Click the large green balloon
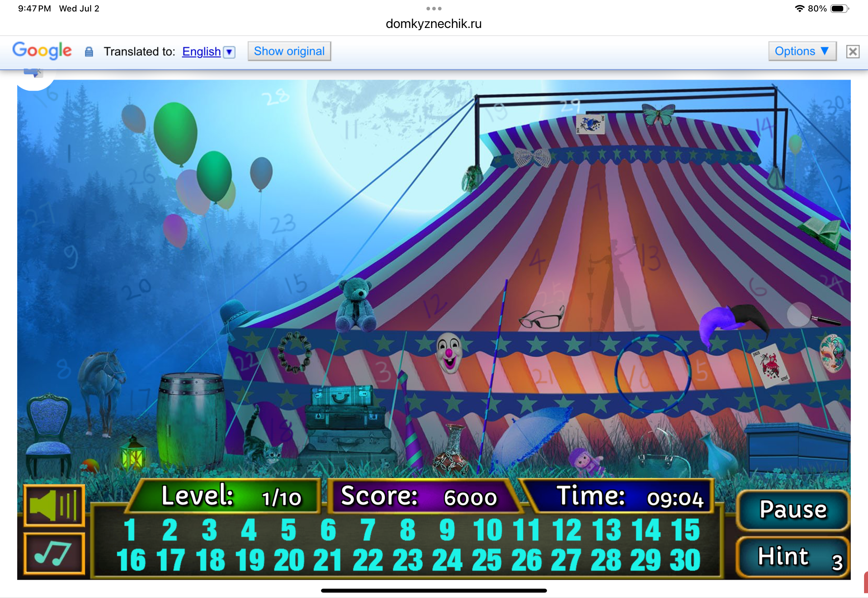This screenshot has width=868, height=598. point(176,133)
